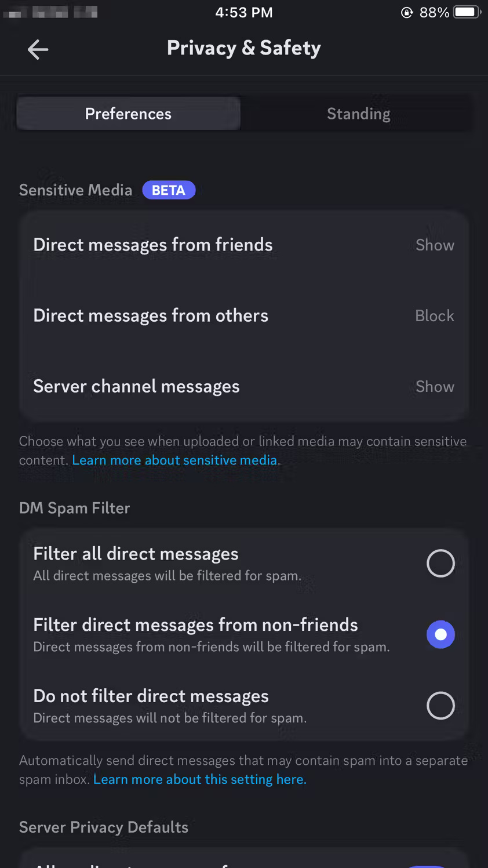This screenshot has width=488, height=868.
Task: Open Learn more about this setting here link
Action: (200, 779)
